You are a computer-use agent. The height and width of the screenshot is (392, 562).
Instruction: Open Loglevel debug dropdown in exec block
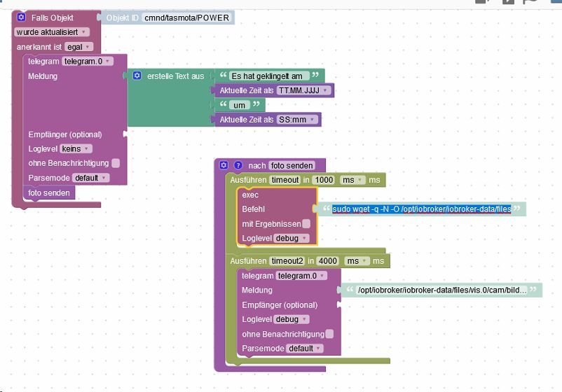pyautogui.click(x=291, y=238)
